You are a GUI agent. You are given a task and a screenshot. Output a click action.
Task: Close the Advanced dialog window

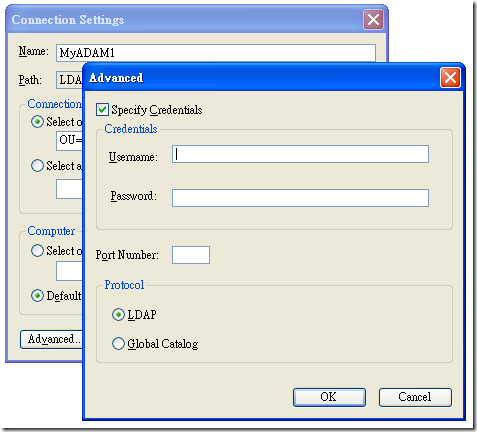450,78
